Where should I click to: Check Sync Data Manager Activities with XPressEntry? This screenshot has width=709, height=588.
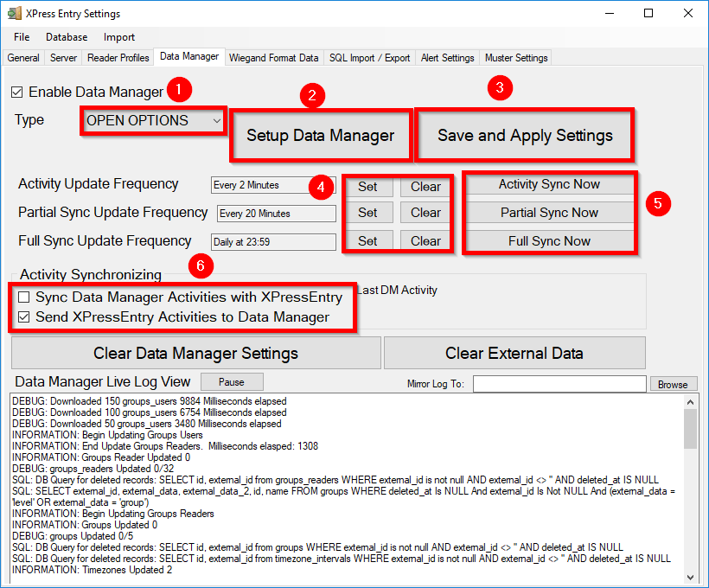[23, 297]
